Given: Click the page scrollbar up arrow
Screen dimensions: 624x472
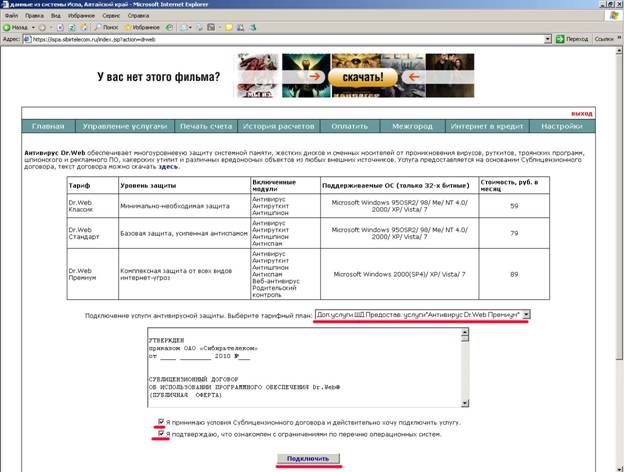Looking at the screenshot, I should click(619, 51).
